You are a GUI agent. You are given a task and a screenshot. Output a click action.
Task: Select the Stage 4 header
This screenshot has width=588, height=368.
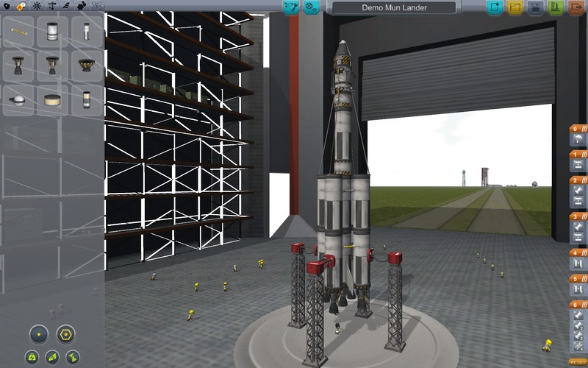pos(578,252)
